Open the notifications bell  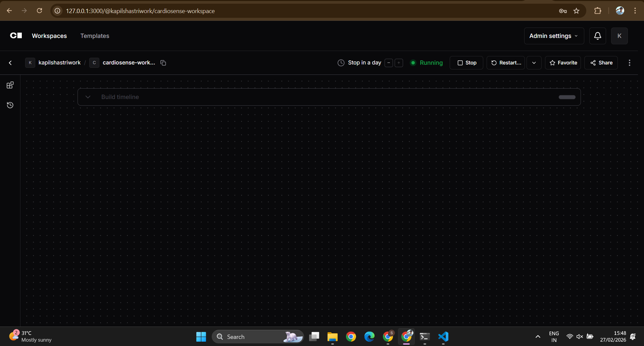click(x=597, y=36)
